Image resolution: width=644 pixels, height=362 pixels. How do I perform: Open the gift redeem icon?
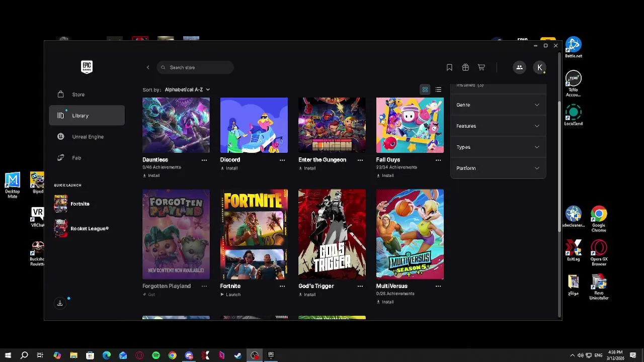465,67
